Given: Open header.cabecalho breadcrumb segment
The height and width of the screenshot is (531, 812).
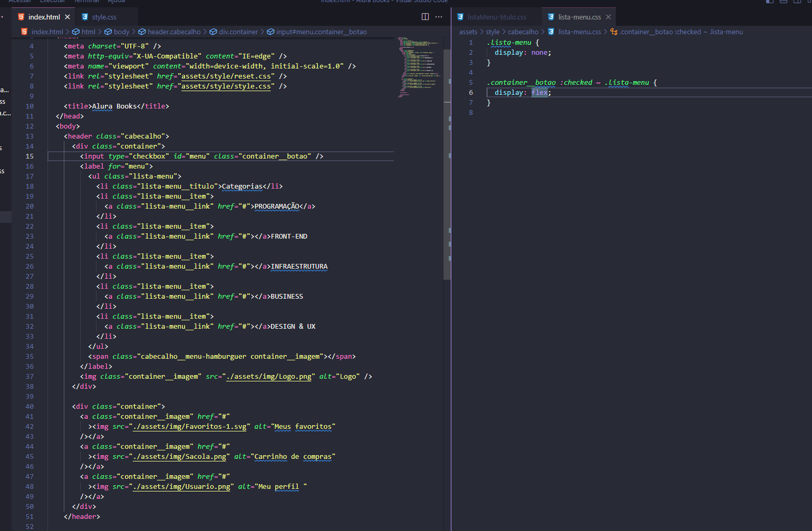Looking at the screenshot, I should pos(174,32).
